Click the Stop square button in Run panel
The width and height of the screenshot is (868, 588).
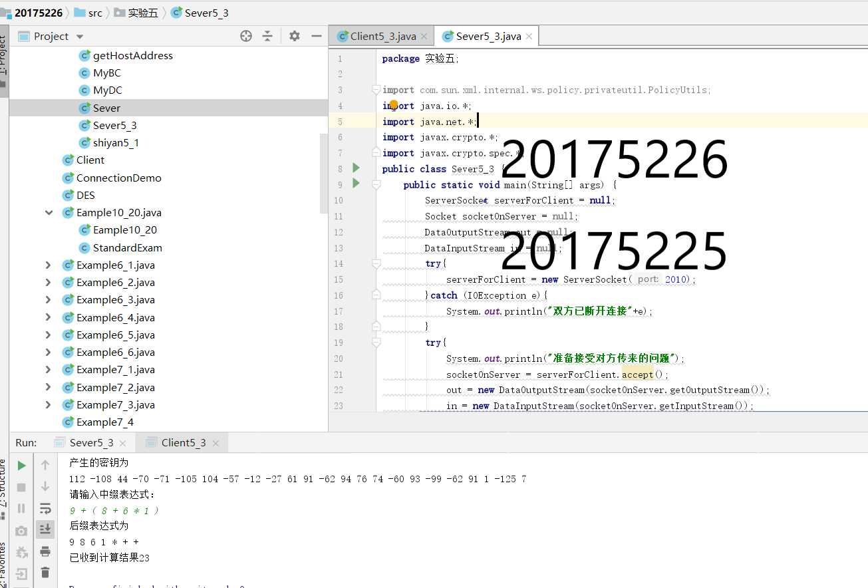click(x=21, y=487)
